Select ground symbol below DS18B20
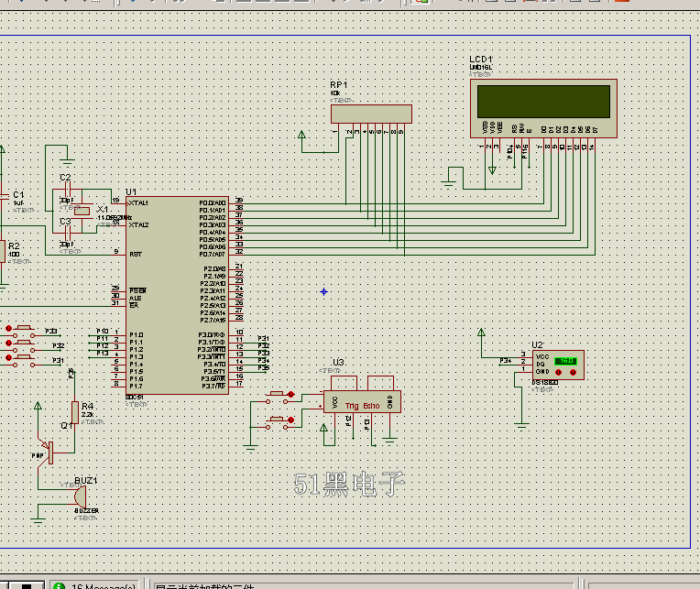Screen dimensions: 700x589 click(521, 425)
